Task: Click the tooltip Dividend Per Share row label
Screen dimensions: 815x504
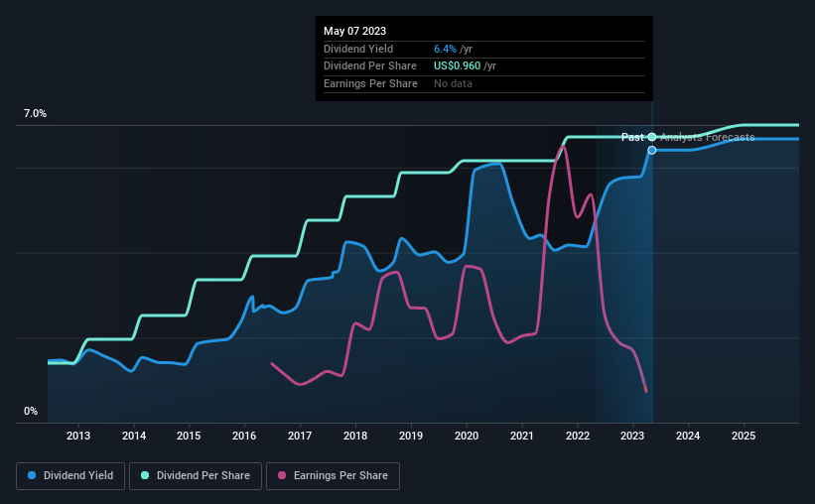Action: [370, 66]
